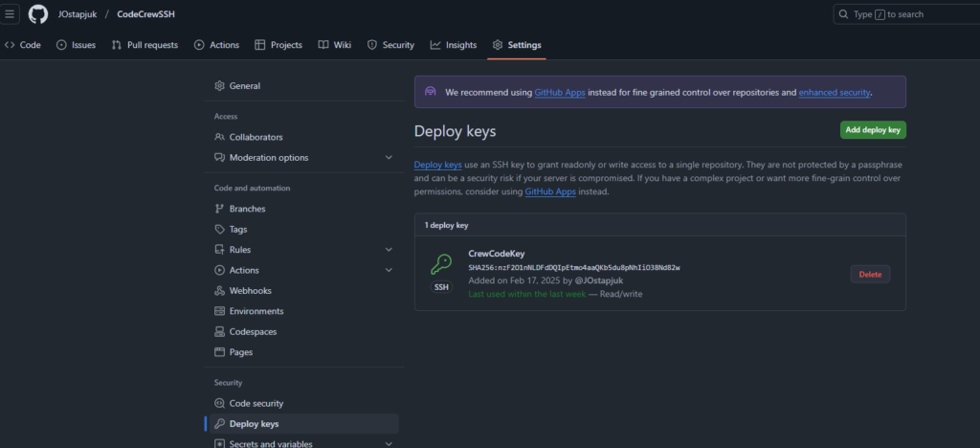980x448 pixels.
Task: Open the Wiki tab
Action: click(335, 45)
